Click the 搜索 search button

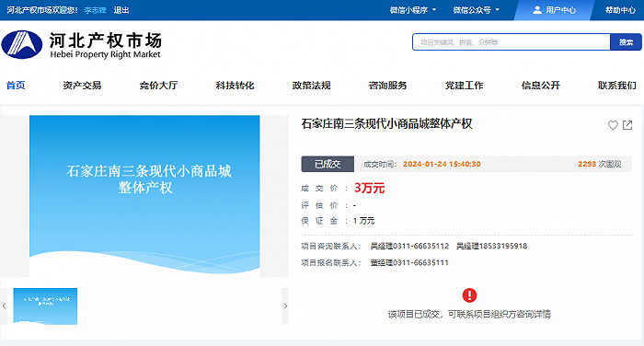click(x=626, y=42)
